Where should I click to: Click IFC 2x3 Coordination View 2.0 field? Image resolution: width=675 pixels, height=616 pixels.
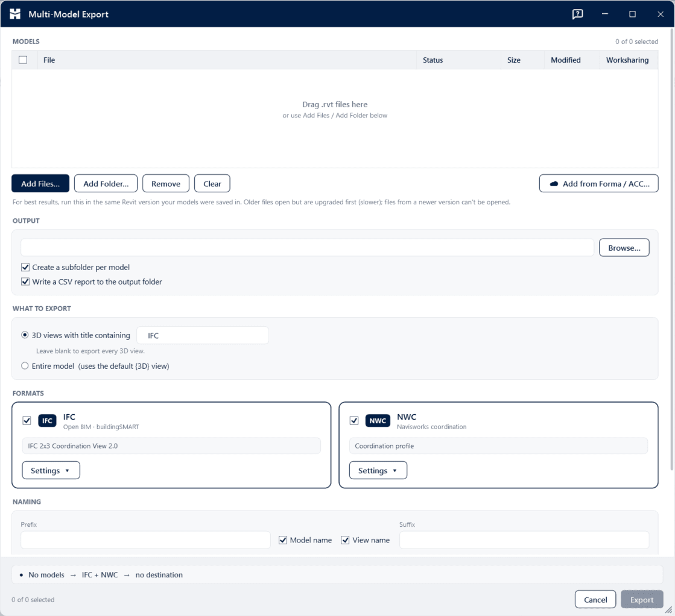point(171,445)
